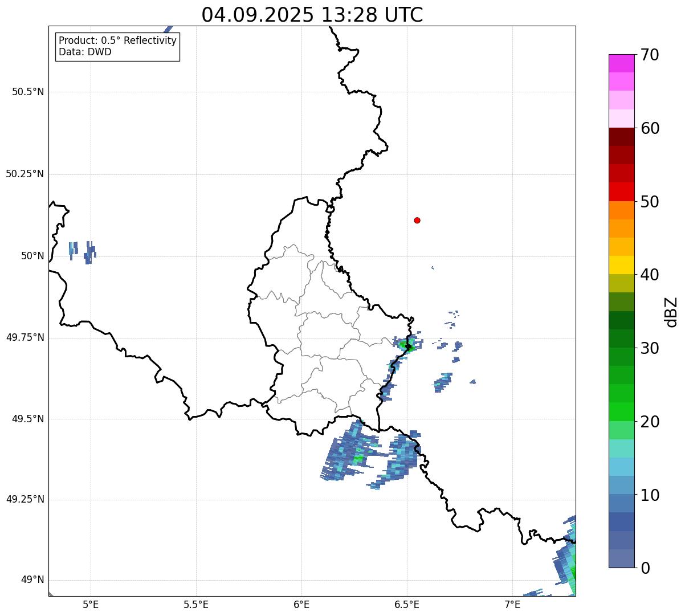Click the colorbar value 0

click(x=646, y=568)
